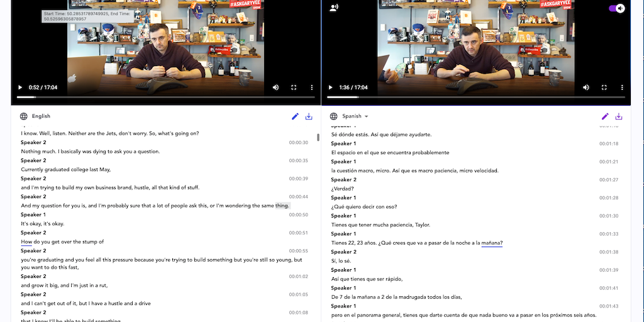
Task: Select line 'El espacio en el que se encuentra probablemente'
Action: pyautogui.click(x=390, y=152)
